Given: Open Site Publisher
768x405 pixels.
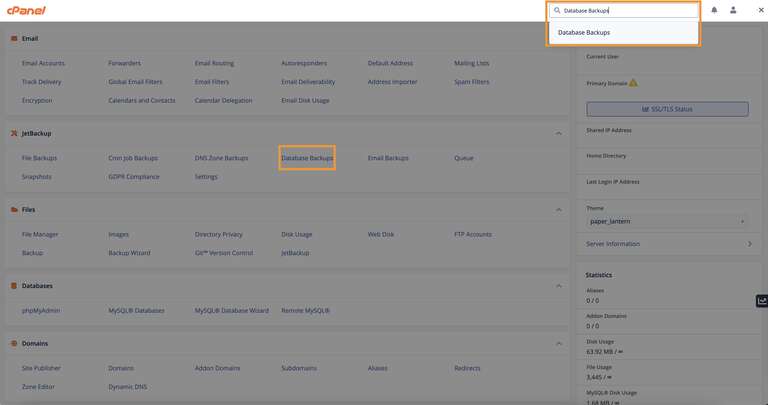Looking at the screenshot, I should pos(41,368).
